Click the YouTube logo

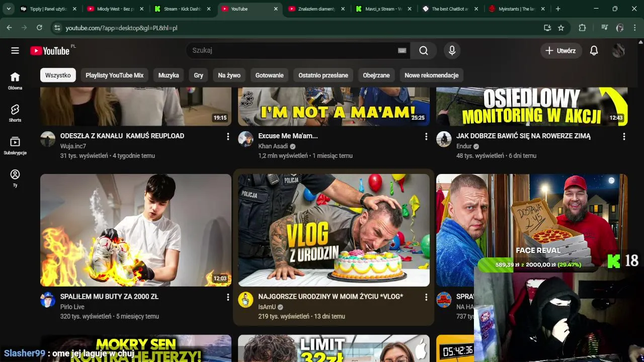coord(50,51)
